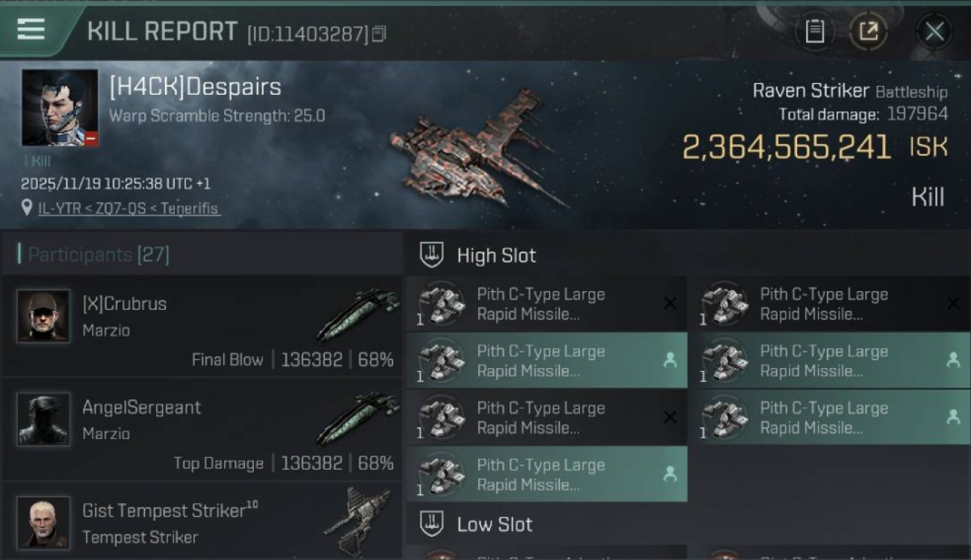Copy the kill report ID
The width and height of the screenshot is (971, 560).
(379, 34)
